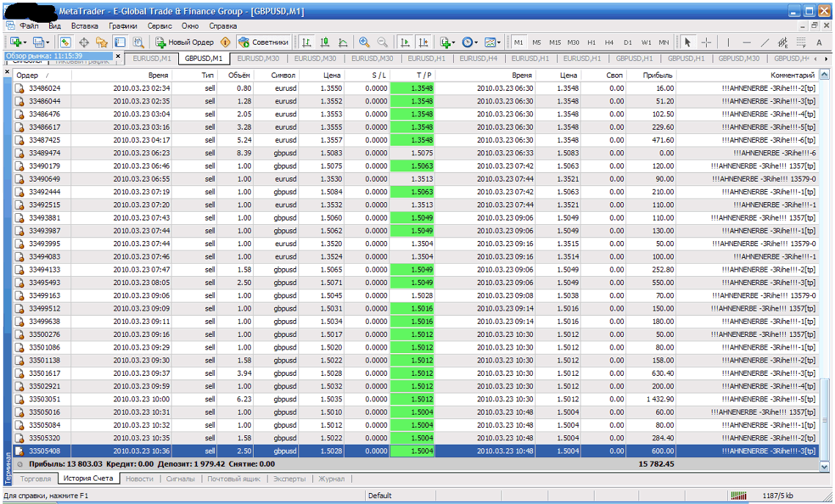Screen dimensions: 835x504
Task: Open the new chart toolbar icon
Action: [x=15, y=42]
